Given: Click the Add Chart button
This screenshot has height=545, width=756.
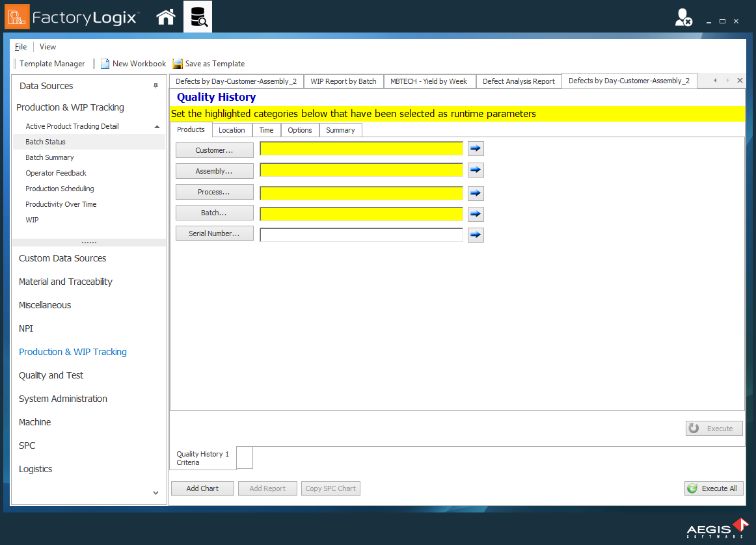Looking at the screenshot, I should click(202, 488).
